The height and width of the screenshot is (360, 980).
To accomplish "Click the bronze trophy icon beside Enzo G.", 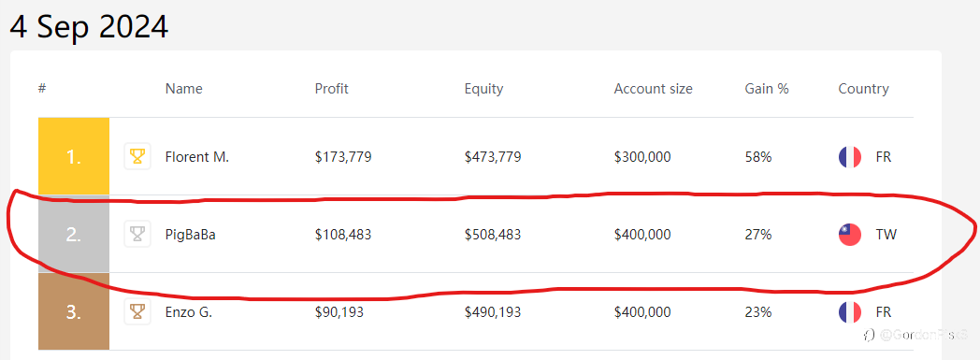I will coord(137,311).
